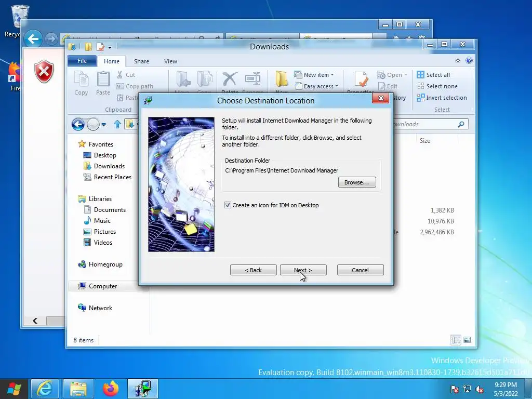Expand the Easy access dropdown
The width and height of the screenshot is (532, 399).
316,86
